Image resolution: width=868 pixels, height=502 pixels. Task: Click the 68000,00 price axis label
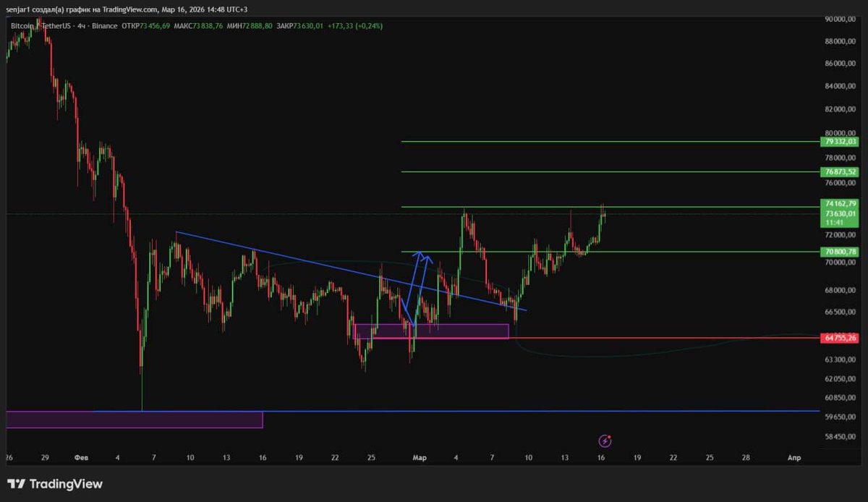(x=841, y=291)
